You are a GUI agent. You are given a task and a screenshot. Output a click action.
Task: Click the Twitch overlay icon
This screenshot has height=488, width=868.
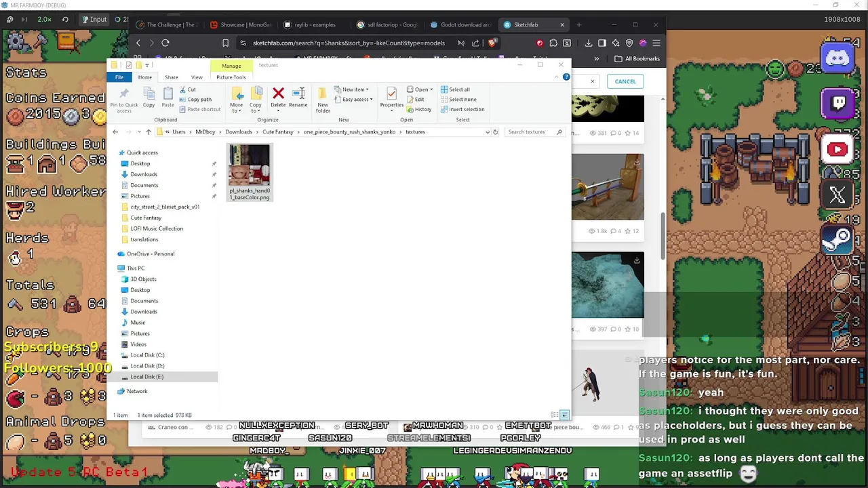pos(837,104)
